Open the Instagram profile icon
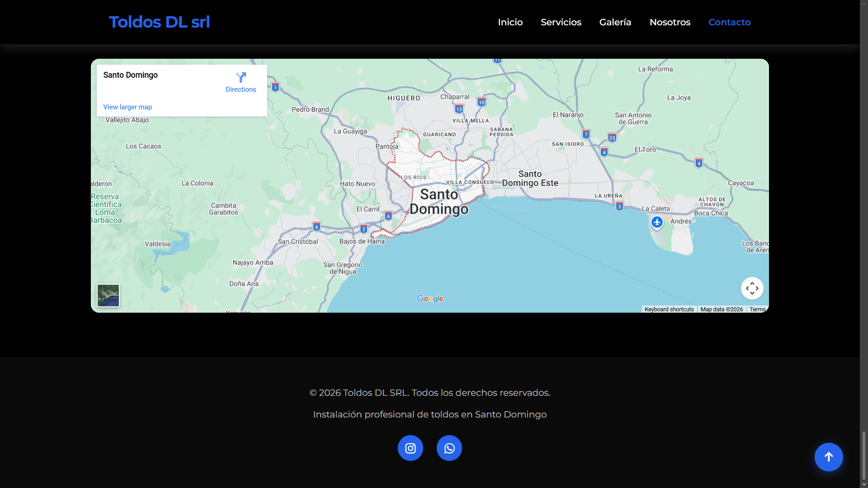Image resolution: width=868 pixels, height=488 pixels. point(410,448)
